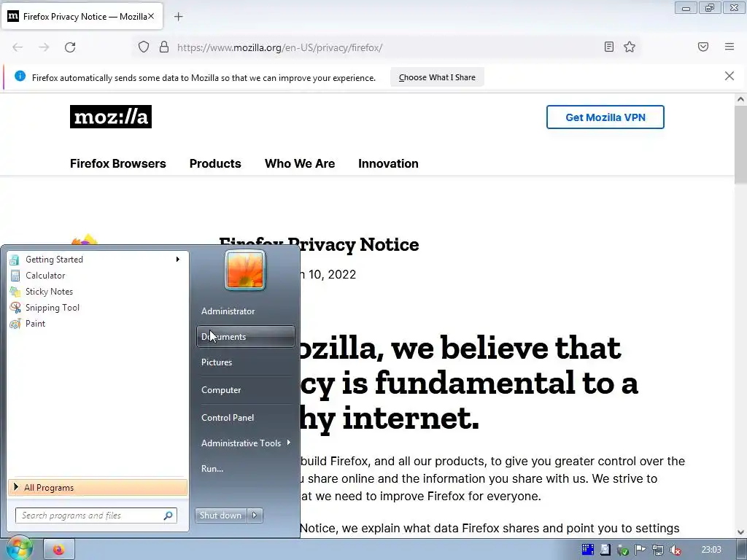This screenshot has height=560, width=747.
Task: Close the Firefox Privacy Notice tab
Action: 151,16
